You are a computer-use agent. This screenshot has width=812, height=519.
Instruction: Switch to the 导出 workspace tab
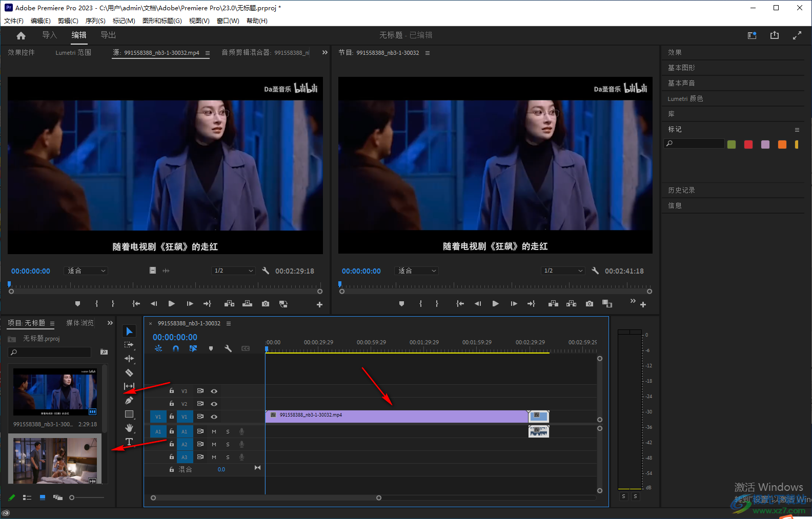click(x=108, y=35)
